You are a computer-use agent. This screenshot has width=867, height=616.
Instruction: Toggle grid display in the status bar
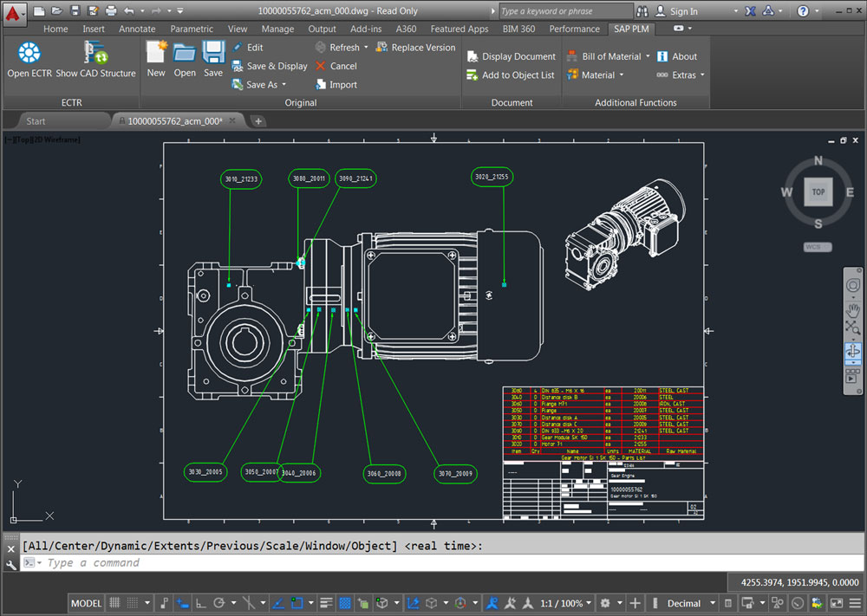pyautogui.click(x=115, y=603)
